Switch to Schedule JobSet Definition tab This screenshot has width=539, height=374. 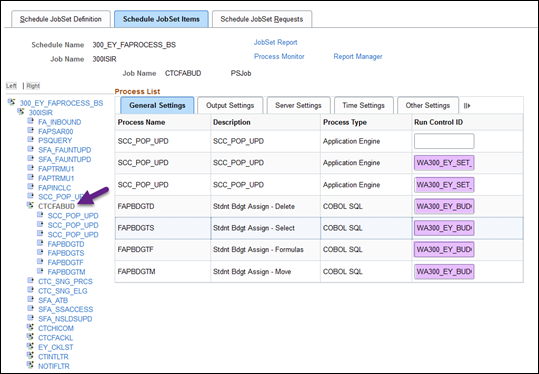pyautogui.click(x=61, y=19)
